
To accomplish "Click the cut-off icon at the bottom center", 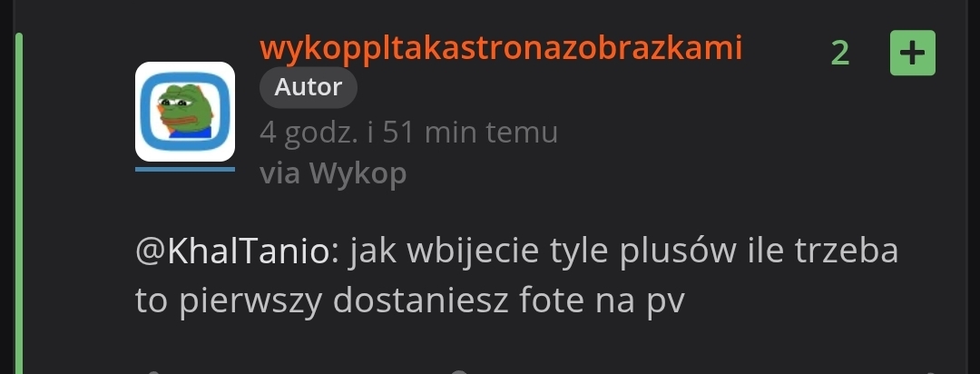I will point(459,372).
